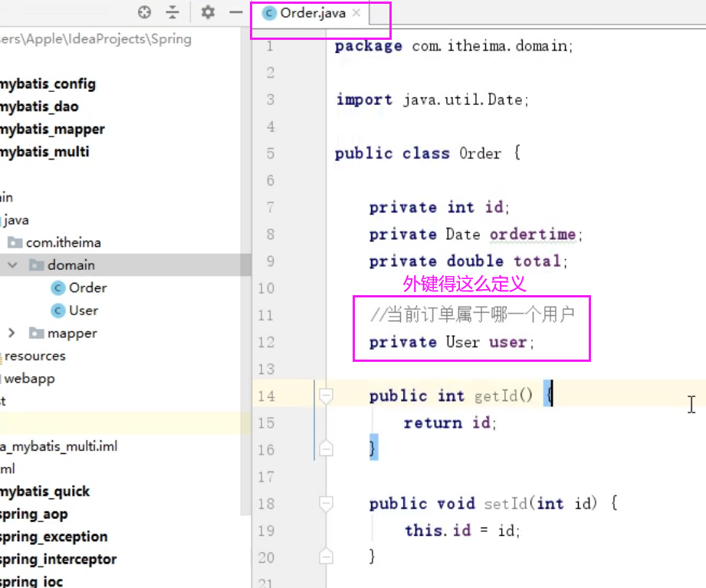Select the java source folder
The height and width of the screenshot is (588, 706).
tap(16, 220)
